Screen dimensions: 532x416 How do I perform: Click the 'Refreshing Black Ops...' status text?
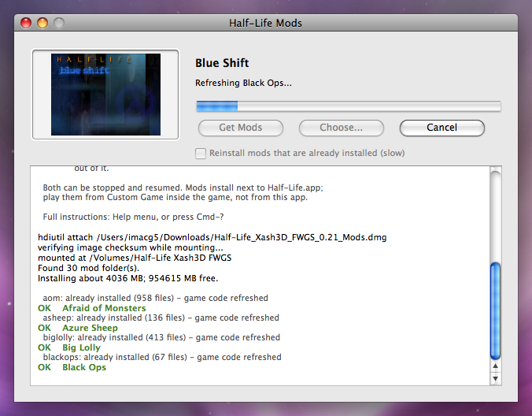[x=243, y=83]
